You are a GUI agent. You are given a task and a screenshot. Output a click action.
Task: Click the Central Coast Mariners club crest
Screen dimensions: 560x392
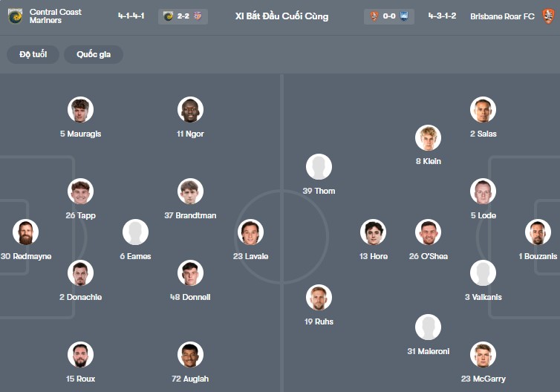[x=15, y=16]
